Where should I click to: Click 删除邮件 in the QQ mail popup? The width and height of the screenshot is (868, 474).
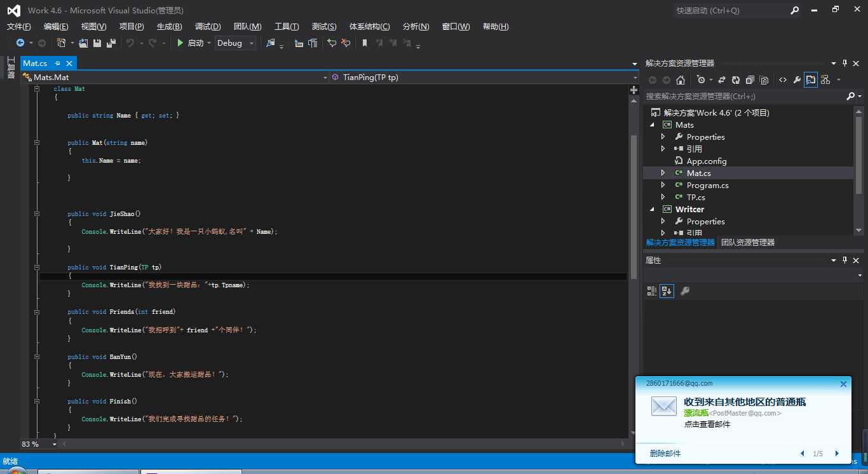(665, 453)
